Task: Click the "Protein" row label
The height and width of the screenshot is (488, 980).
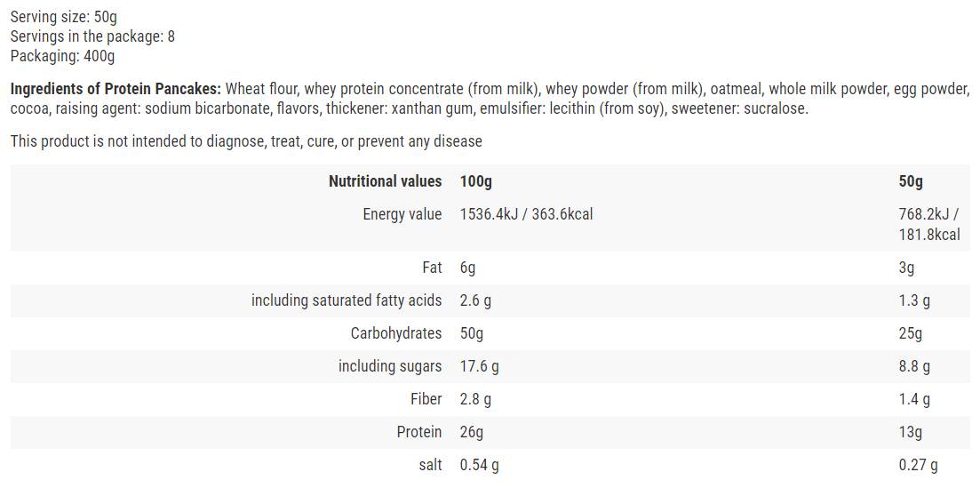Action: [x=418, y=432]
